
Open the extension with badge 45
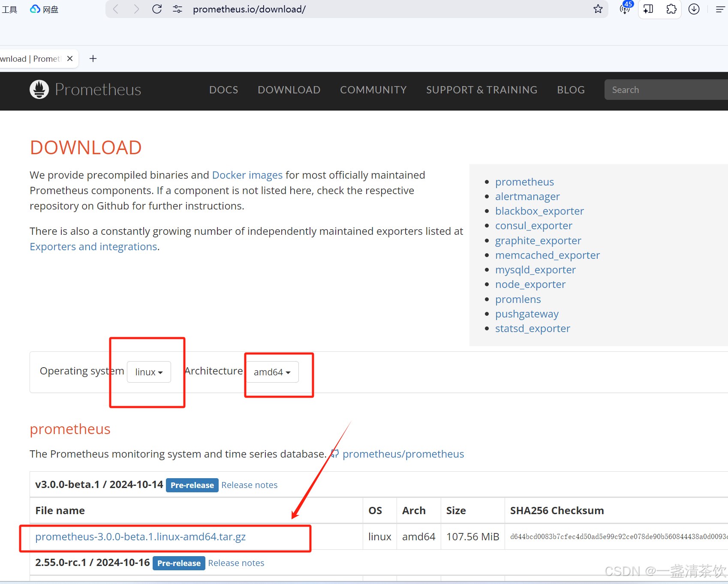point(626,8)
